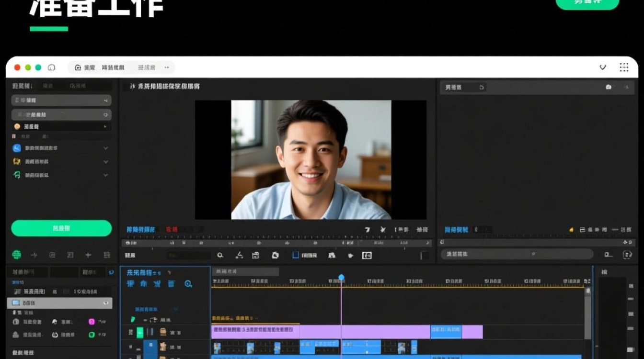Screen dimensions: 644x359
Task: Click the filter funnel icon beside the timeline title
Action: [x=169, y=272]
